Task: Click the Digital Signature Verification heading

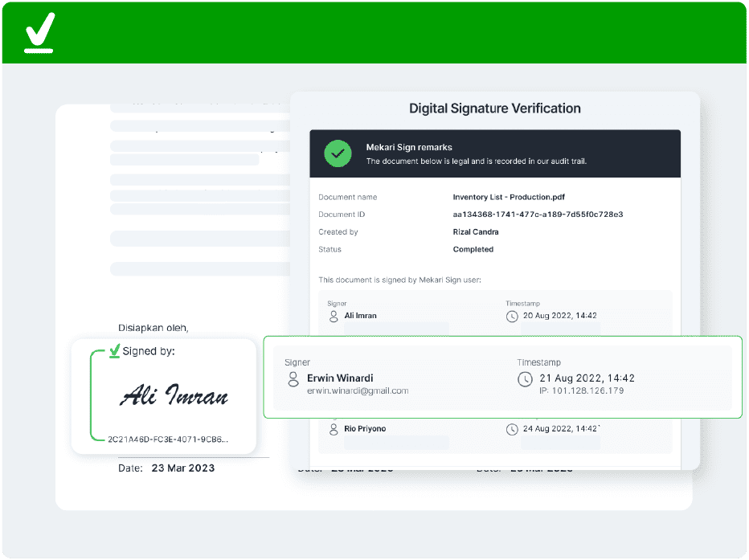Action: pos(495,108)
